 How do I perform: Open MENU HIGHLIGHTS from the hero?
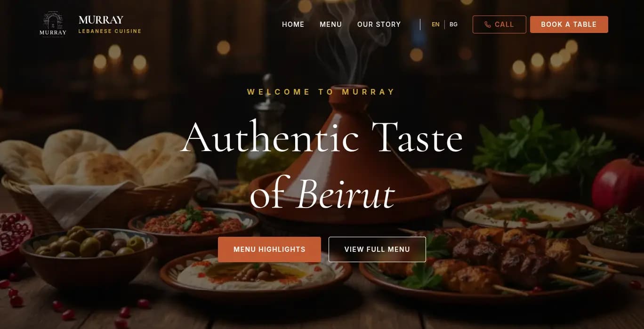click(269, 249)
